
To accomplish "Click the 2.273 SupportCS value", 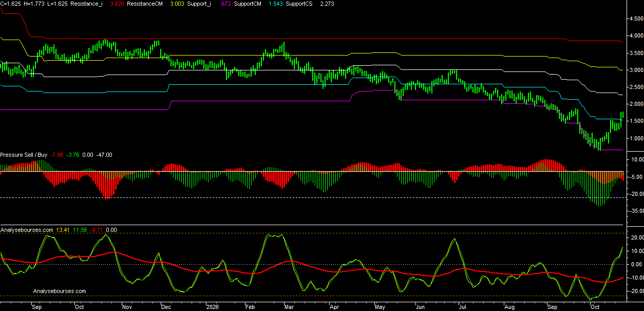I will (x=327, y=4).
